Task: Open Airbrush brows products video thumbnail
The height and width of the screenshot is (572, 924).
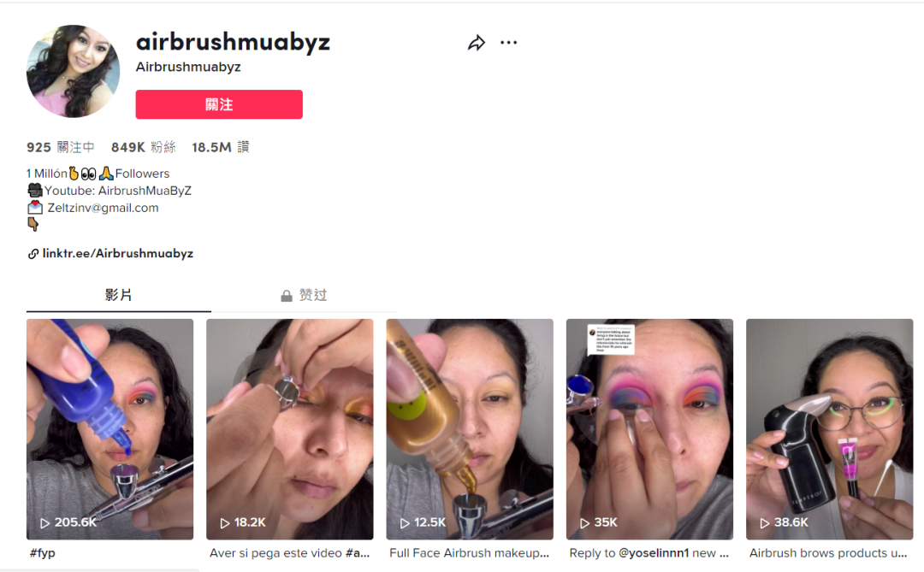Action: tap(830, 429)
